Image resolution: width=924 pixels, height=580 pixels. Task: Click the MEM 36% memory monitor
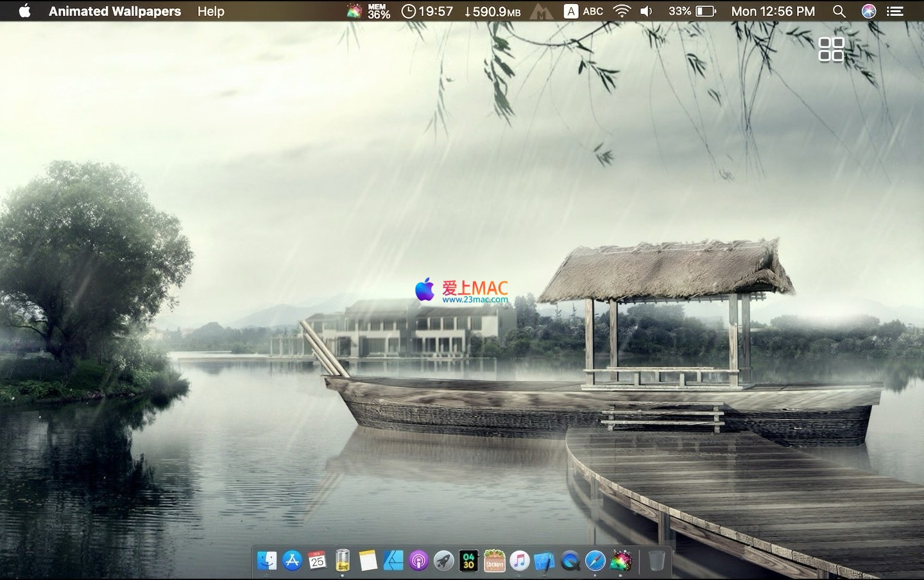click(379, 11)
